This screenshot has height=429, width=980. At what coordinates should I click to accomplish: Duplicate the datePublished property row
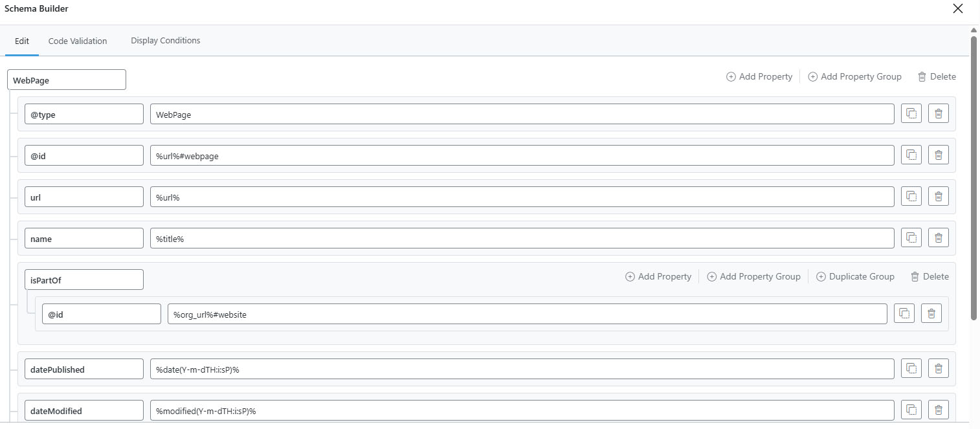[911, 368]
